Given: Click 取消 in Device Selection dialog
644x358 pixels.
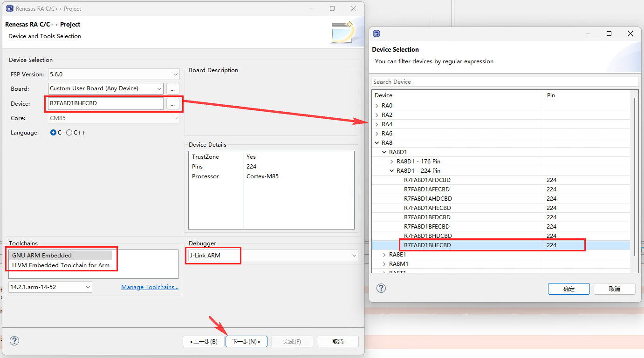Looking at the screenshot, I should [615, 289].
